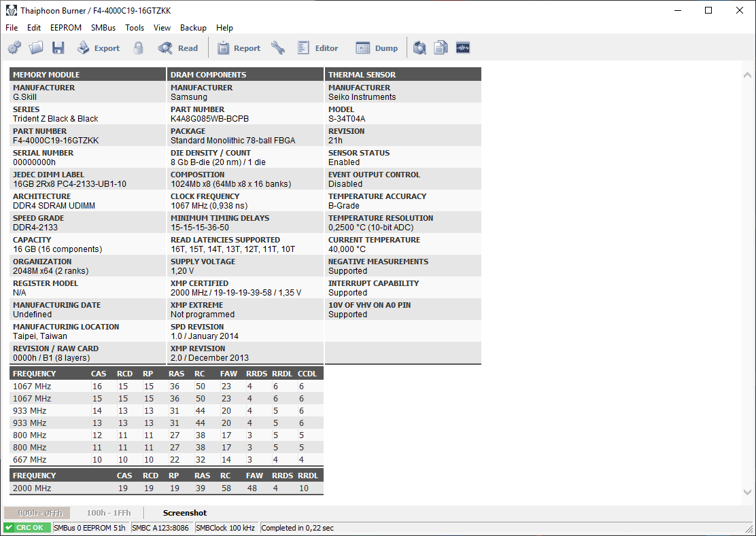Click the current temperature 40,000 °C value

pos(347,249)
